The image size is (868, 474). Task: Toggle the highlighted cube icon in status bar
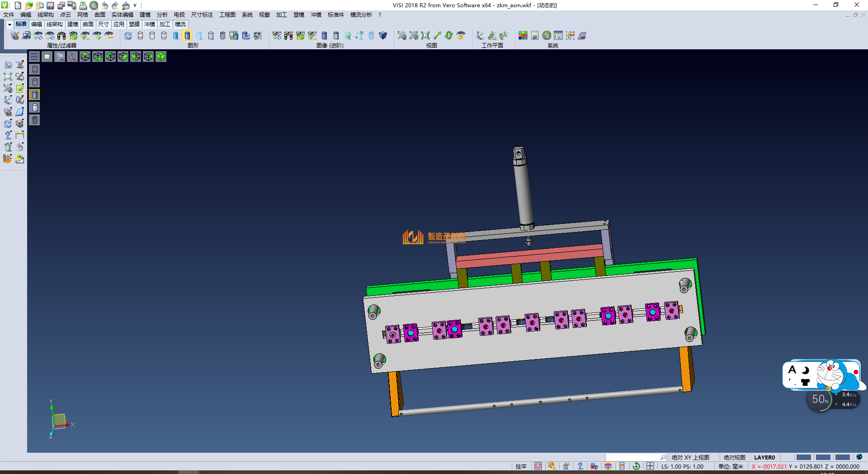608,466
